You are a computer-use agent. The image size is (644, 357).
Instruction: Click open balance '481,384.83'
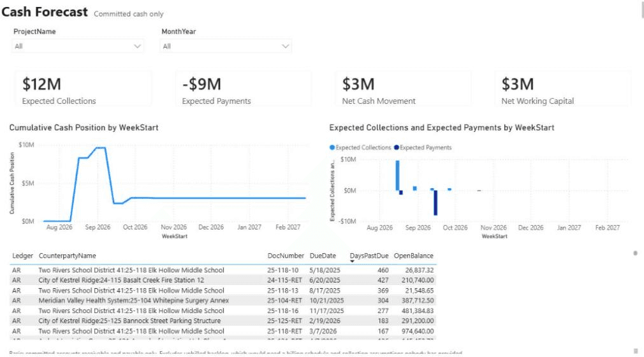[x=418, y=311]
